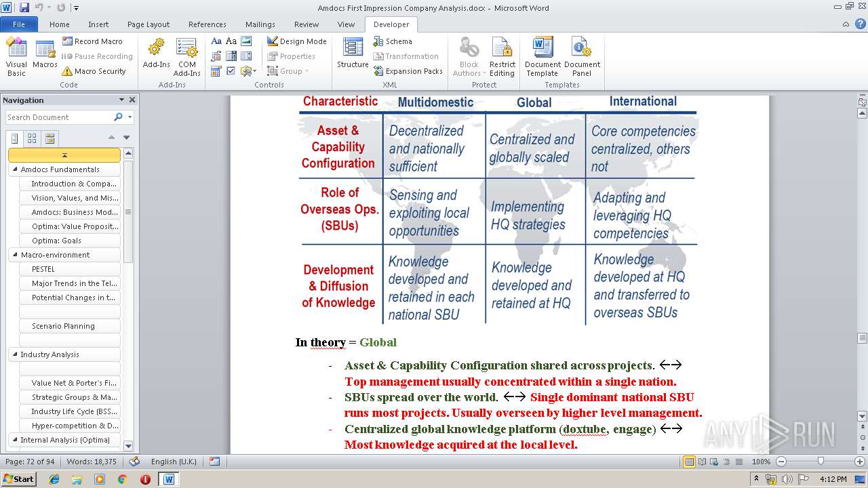Open COM Add-Ins dialog
Viewport: 868px width, 488px height.
click(186, 57)
